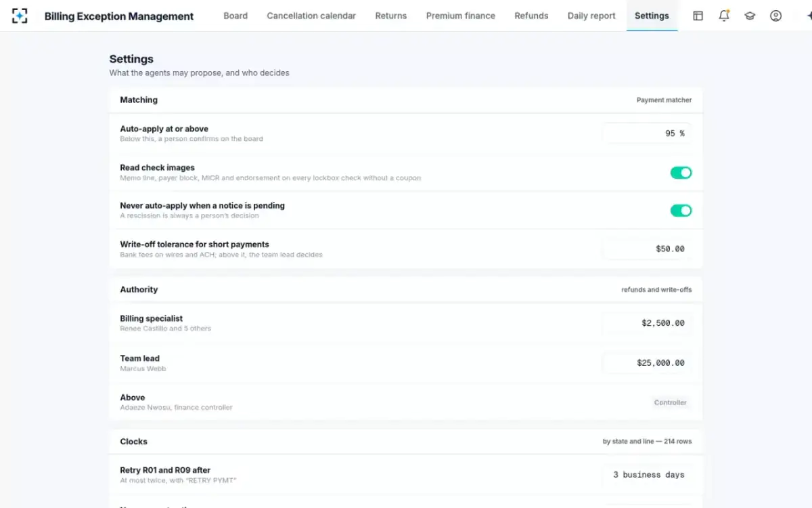The height and width of the screenshot is (508, 812).
Task: Click the Matching section heading
Action: pyautogui.click(x=139, y=100)
